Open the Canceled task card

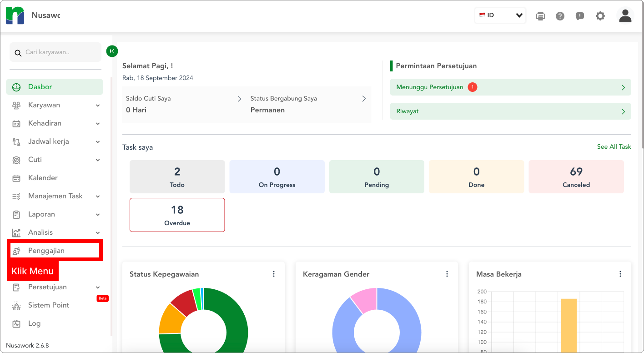point(576,177)
